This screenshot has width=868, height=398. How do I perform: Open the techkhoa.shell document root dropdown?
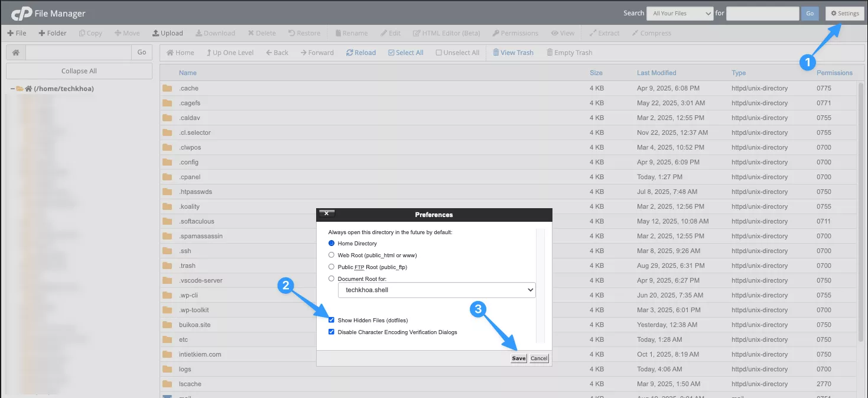436,290
